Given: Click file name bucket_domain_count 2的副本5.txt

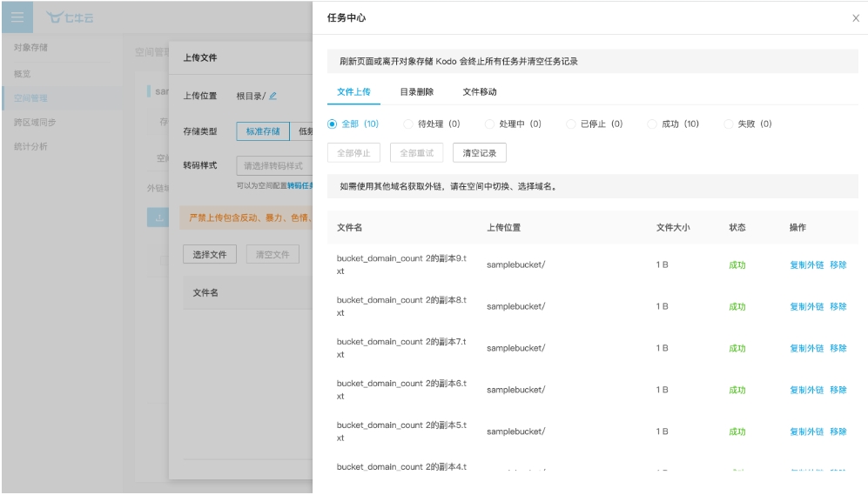Looking at the screenshot, I should coord(401,431).
